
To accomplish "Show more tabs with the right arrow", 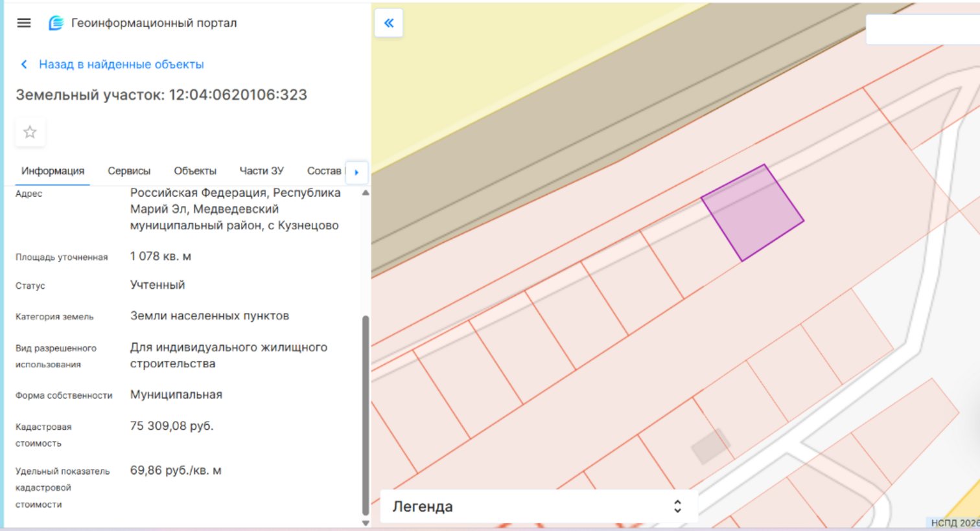I will pyautogui.click(x=356, y=172).
